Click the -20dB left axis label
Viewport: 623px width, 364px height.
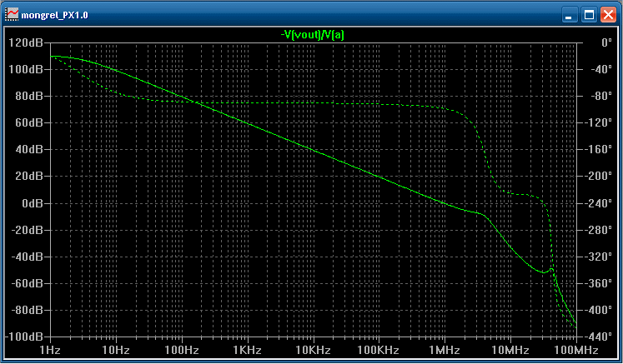[27, 230]
